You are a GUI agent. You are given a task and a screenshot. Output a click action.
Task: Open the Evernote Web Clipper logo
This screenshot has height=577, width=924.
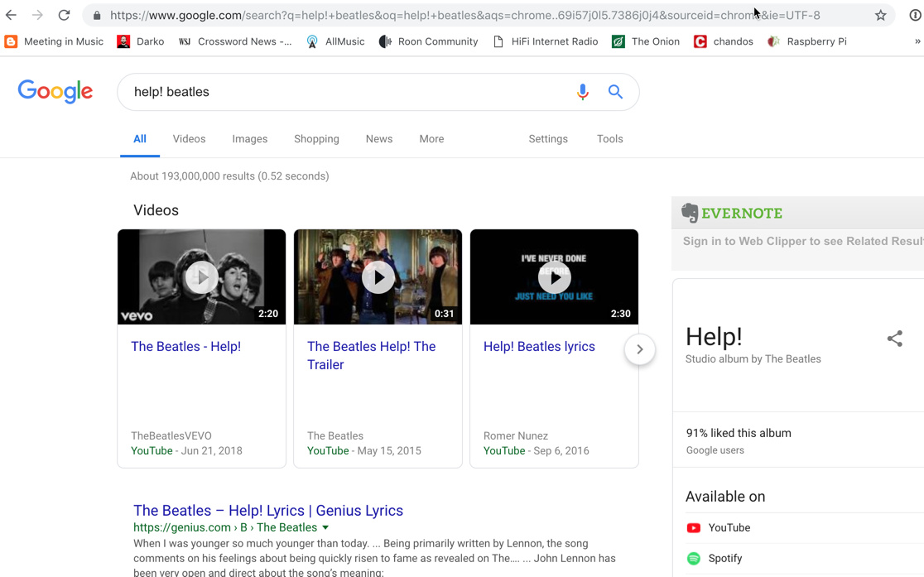point(732,213)
